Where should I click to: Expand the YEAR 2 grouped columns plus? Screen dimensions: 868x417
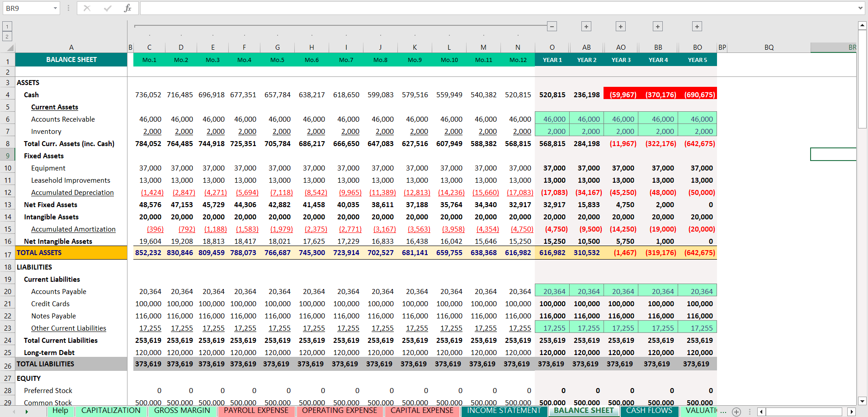click(x=586, y=27)
